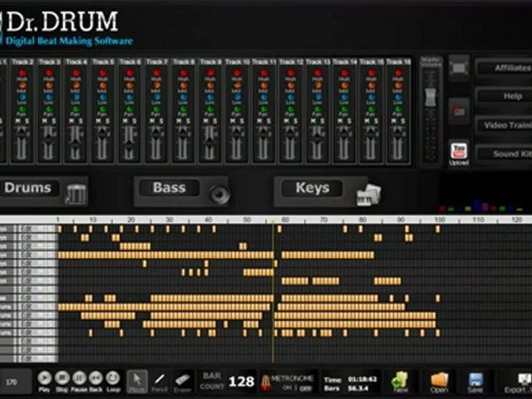Click the Bar Count value 128
Screen dimensions: 532x399
(x=241, y=382)
